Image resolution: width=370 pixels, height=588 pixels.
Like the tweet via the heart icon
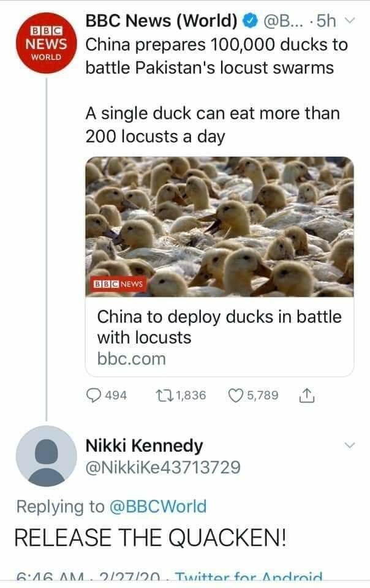[236, 395]
